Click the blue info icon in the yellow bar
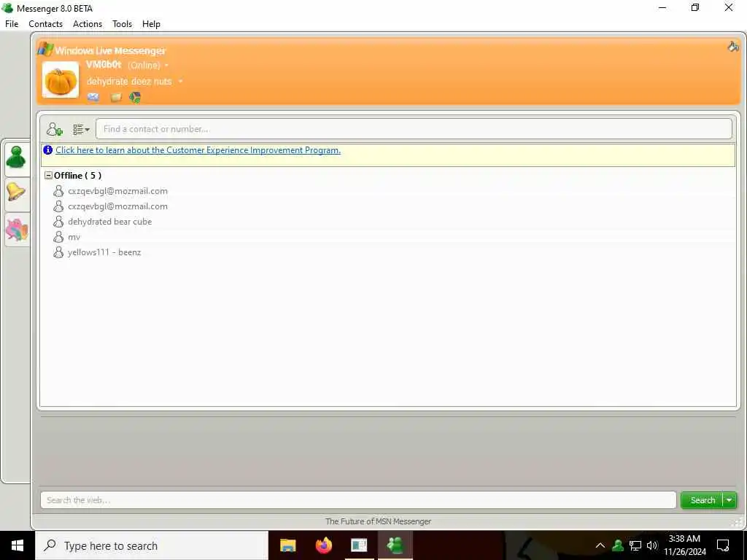The height and width of the screenshot is (560, 747). click(x=48, y=150)
